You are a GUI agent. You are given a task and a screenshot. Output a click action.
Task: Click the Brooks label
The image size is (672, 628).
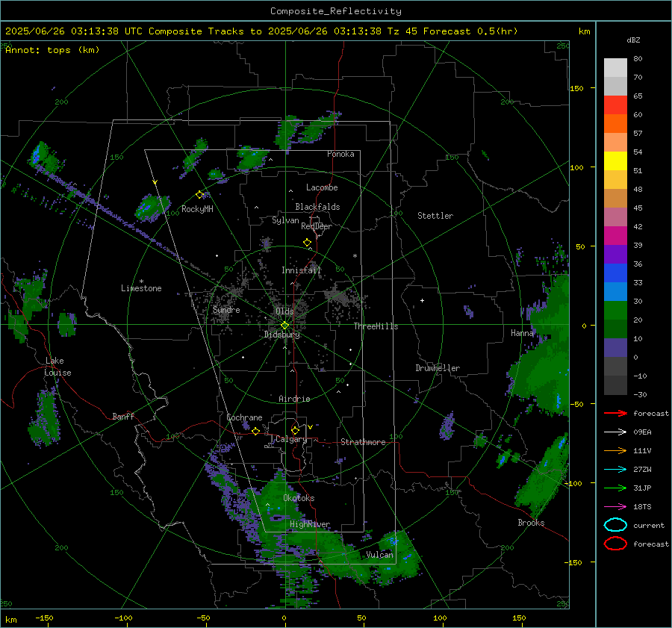tap(531, 523)
